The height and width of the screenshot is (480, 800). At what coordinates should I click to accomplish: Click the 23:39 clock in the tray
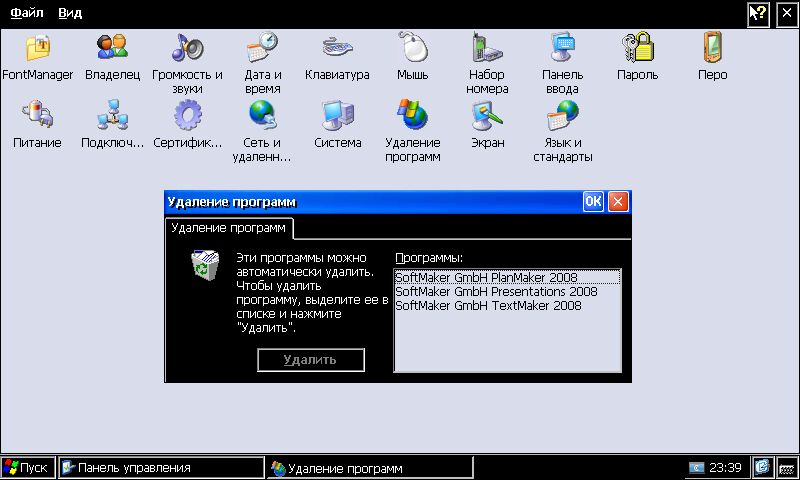click(x=725, y=467)
